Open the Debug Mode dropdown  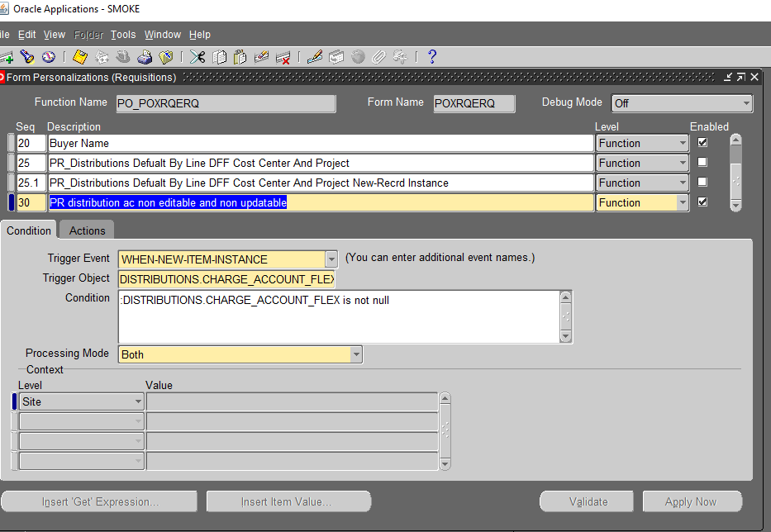coord(745,103)
